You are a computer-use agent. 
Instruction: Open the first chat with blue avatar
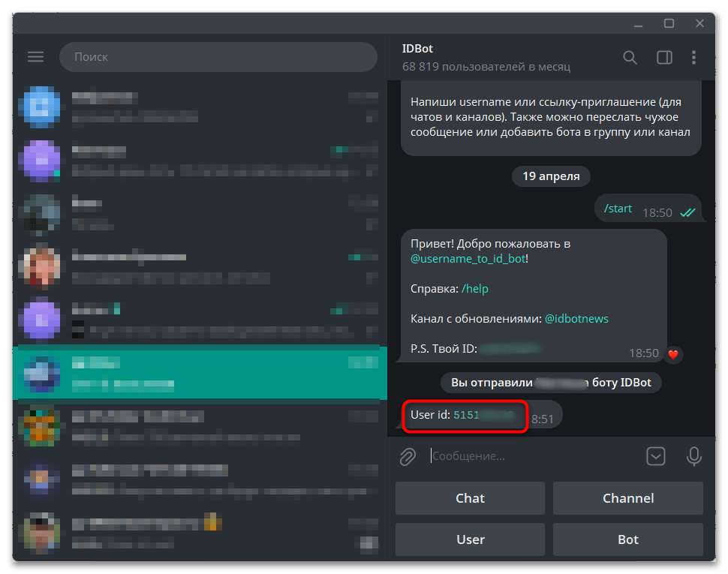click(200, 107)
